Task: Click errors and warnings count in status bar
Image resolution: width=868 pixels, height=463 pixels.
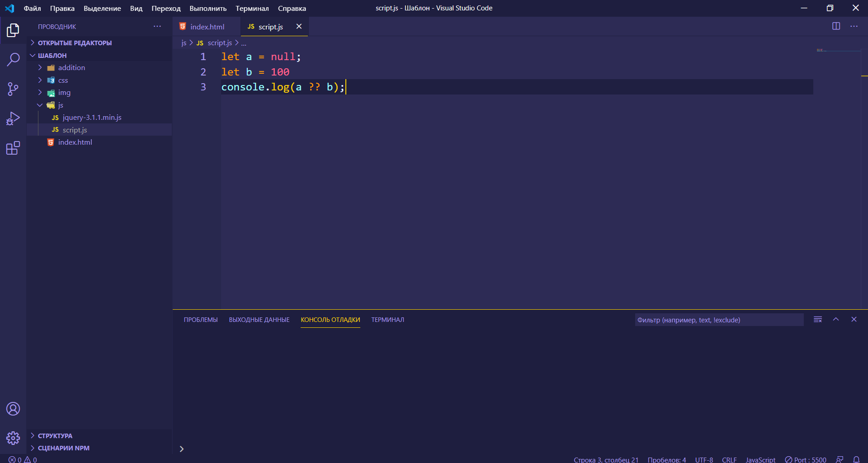Action: 23,459
